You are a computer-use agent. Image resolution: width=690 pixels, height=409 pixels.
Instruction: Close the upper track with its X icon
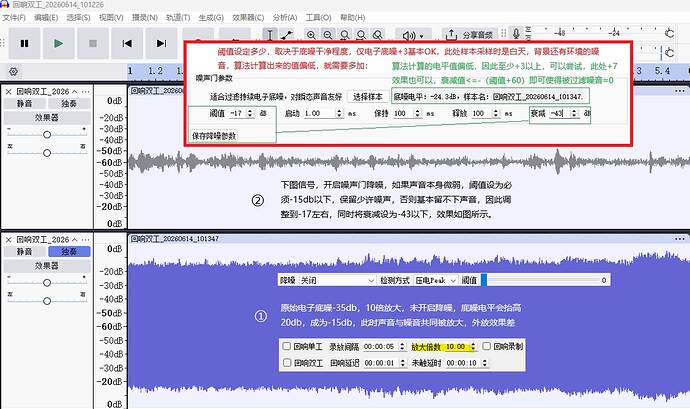[8, 92]
